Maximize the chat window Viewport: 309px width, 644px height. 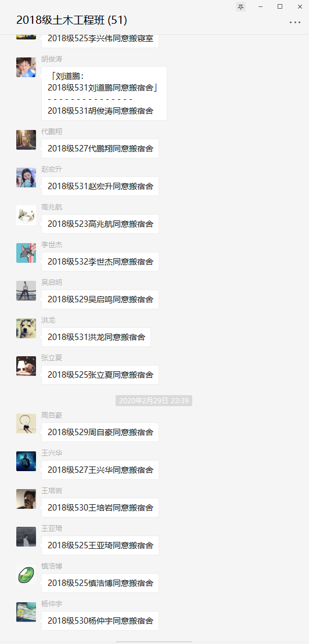coord(280,6)
